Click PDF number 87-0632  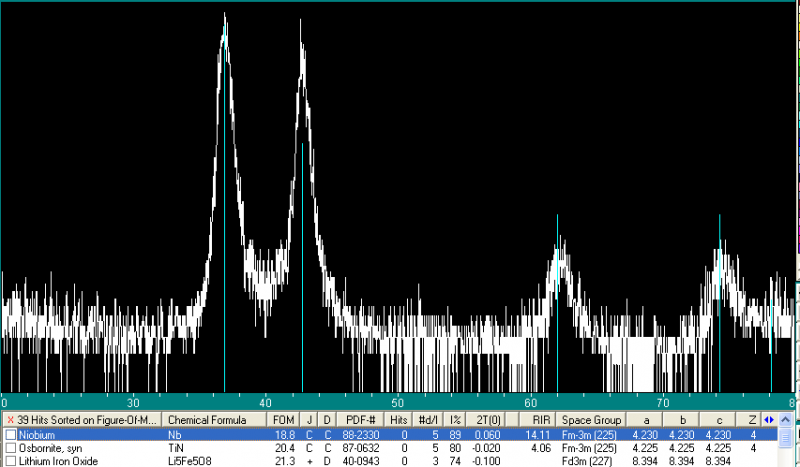pos(361,448)
